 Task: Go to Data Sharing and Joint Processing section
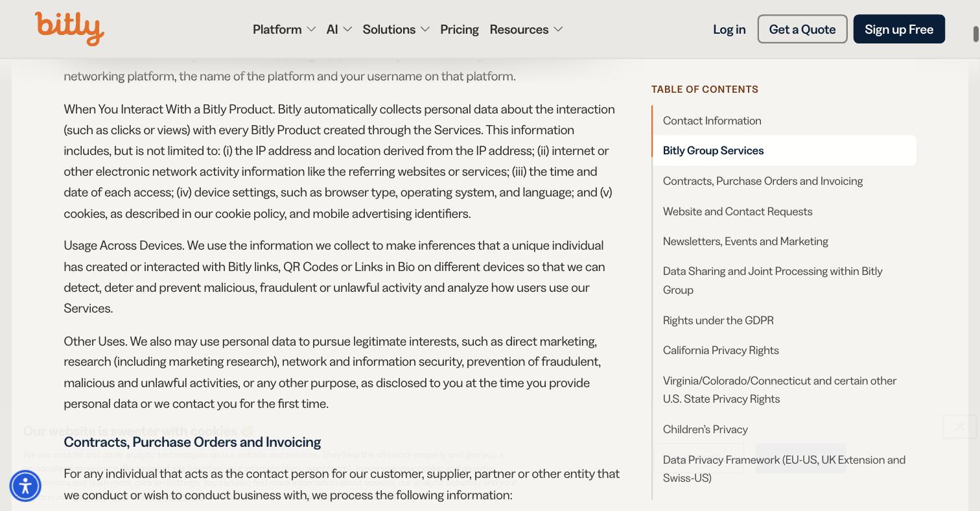click(x=773, y=280)
